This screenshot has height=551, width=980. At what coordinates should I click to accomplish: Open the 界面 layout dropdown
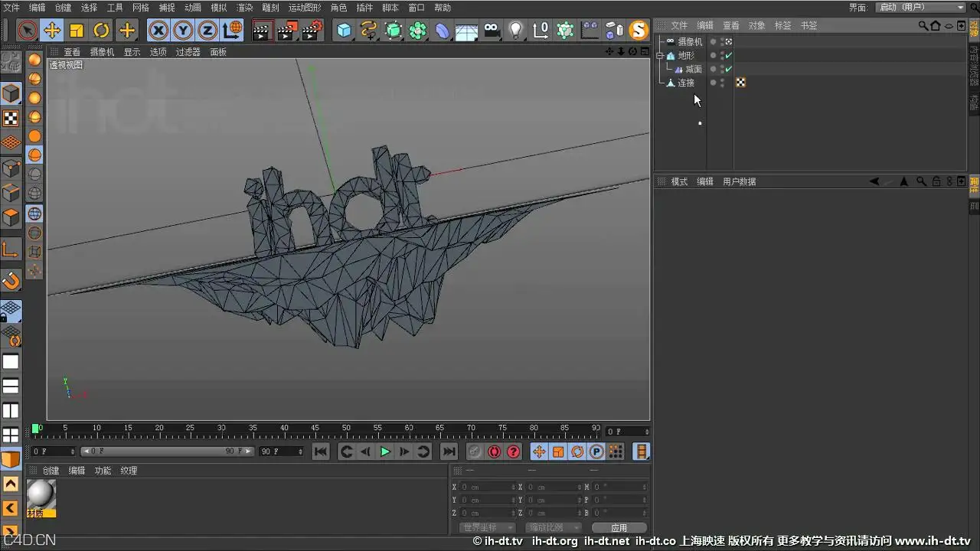point(920,7)
